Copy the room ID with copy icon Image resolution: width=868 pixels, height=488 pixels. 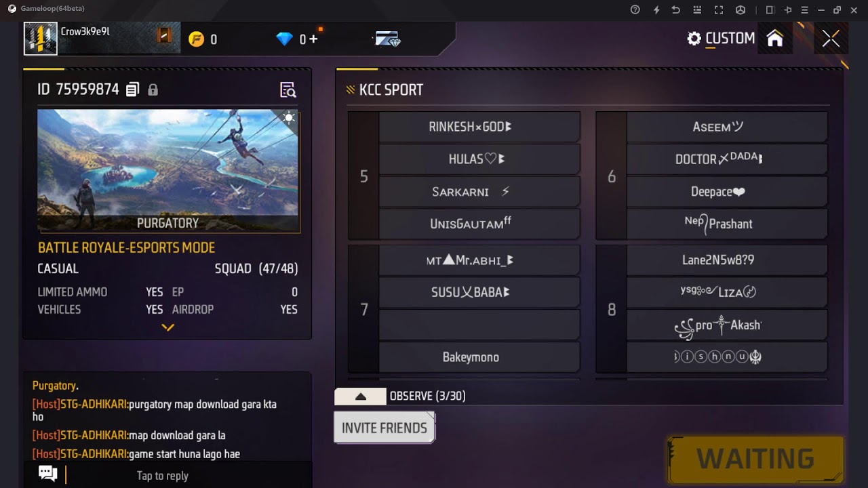click(x=133, y=89)
